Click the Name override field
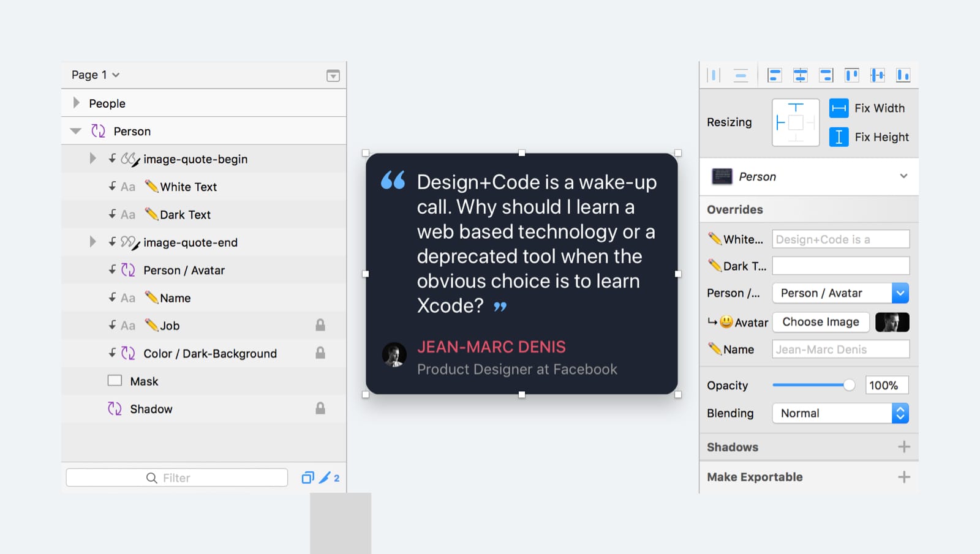980x554 pixels. coord(841,349)
